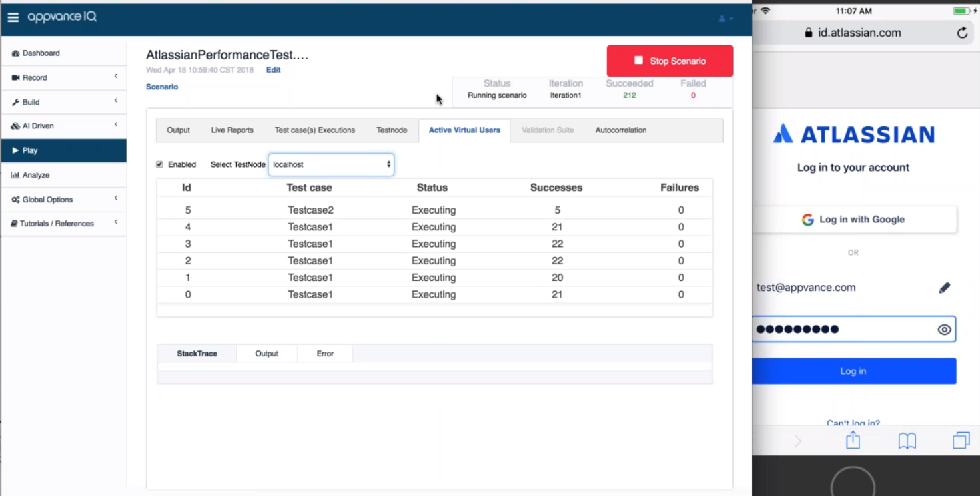Select the StackTrace bottom tab

197,354
